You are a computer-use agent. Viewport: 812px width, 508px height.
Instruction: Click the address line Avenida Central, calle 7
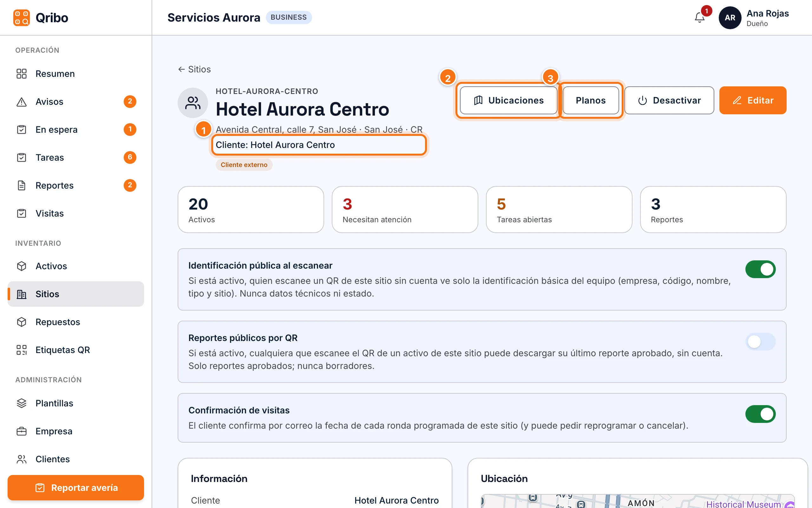click(319, 129)
